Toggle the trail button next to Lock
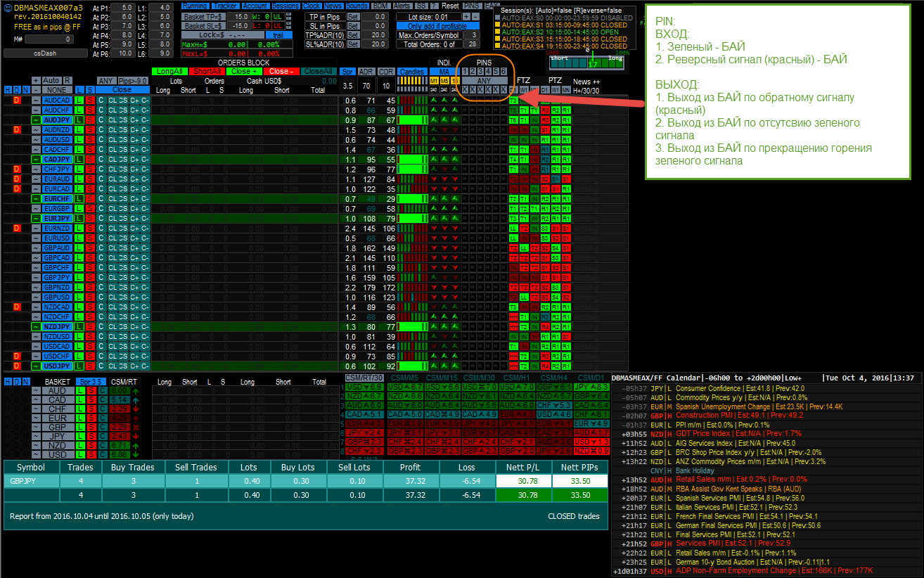 pos(279,35)
